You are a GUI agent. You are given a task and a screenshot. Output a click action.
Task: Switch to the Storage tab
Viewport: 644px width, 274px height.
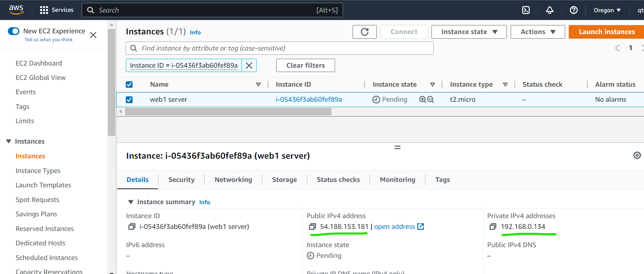click(285, 180)
